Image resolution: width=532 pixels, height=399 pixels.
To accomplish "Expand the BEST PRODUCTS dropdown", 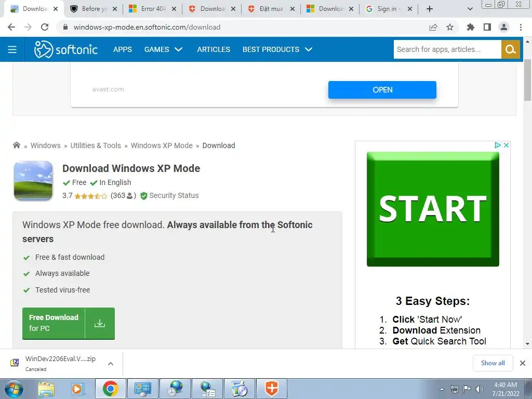I will coord(277,49).
